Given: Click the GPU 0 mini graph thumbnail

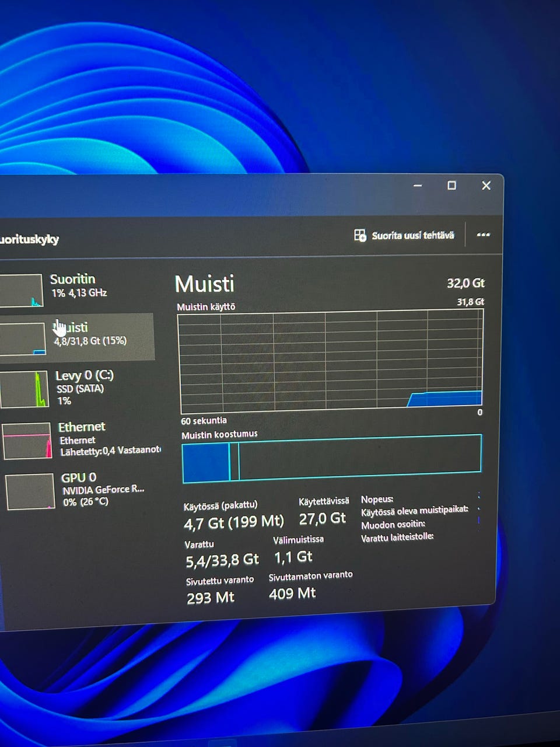Looking at the screenshot, I should (30, 491).
